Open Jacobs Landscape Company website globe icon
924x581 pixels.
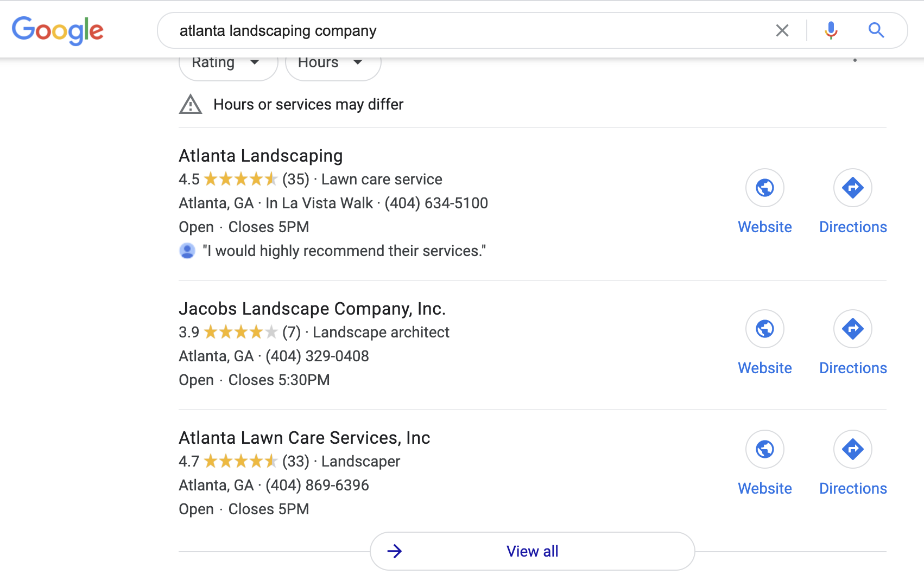[764, 329]
